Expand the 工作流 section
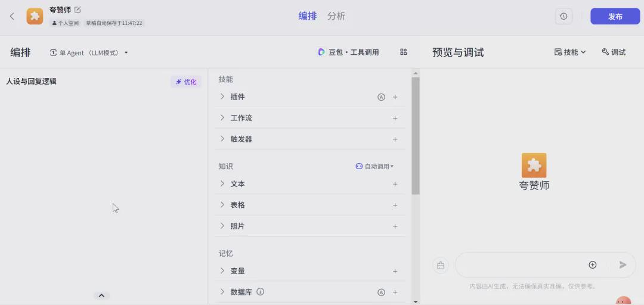Image resolution: width=644 pixels, height=305 pixels. [x=222, y=117]
